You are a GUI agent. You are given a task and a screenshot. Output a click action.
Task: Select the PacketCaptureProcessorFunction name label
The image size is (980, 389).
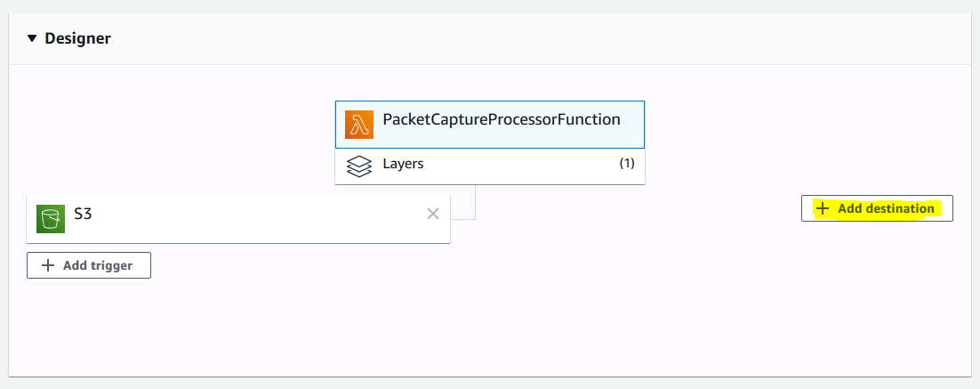[x=502, y=119]
